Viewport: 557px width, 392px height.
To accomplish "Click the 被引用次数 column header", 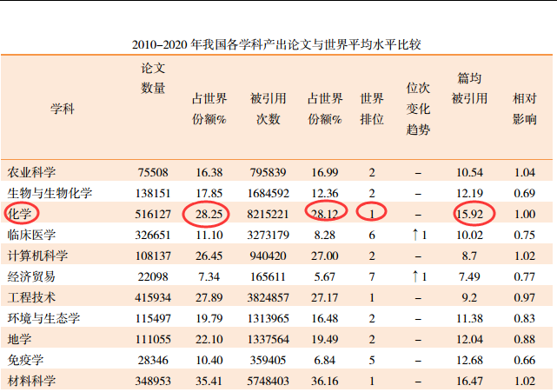I will (268, 109).
